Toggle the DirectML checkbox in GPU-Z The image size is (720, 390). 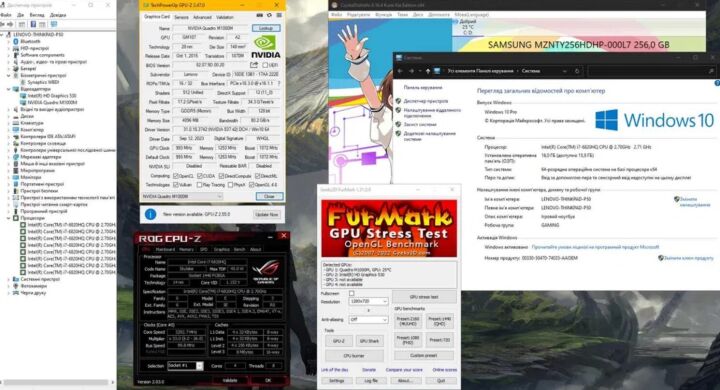pyautogui.click(x=257, y=175)
